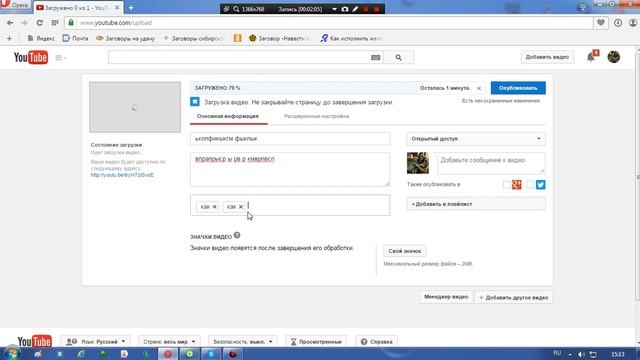Open a new browser tab
Image resolution: width=640 pixels, height=360 pixels.
click(131, 8)
